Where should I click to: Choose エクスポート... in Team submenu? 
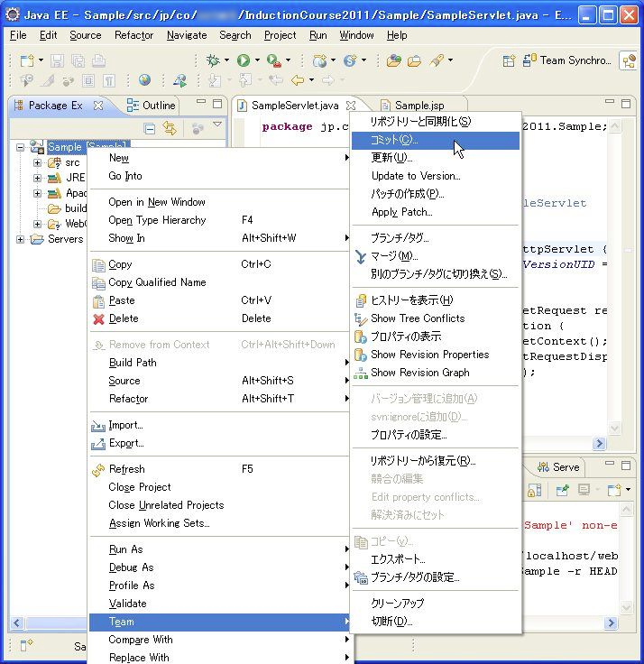tap(436, 559)
